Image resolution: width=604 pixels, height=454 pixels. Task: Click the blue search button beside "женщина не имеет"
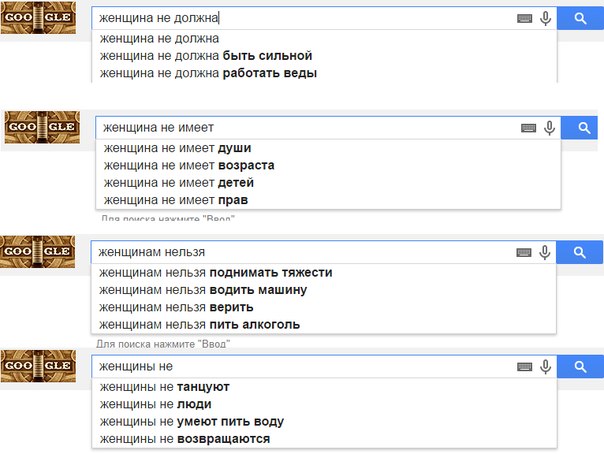pyautogui.click(x=579, y=128)
